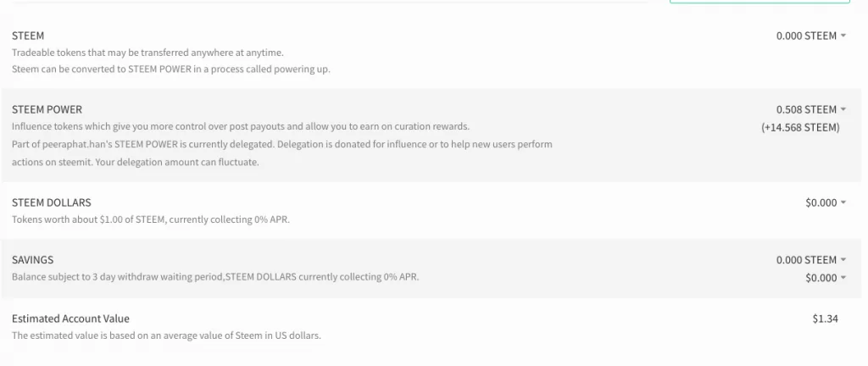This screenshot has width=868, height=366.
Task: Click the Estimated Account Value label
Action: click(70, 319)
